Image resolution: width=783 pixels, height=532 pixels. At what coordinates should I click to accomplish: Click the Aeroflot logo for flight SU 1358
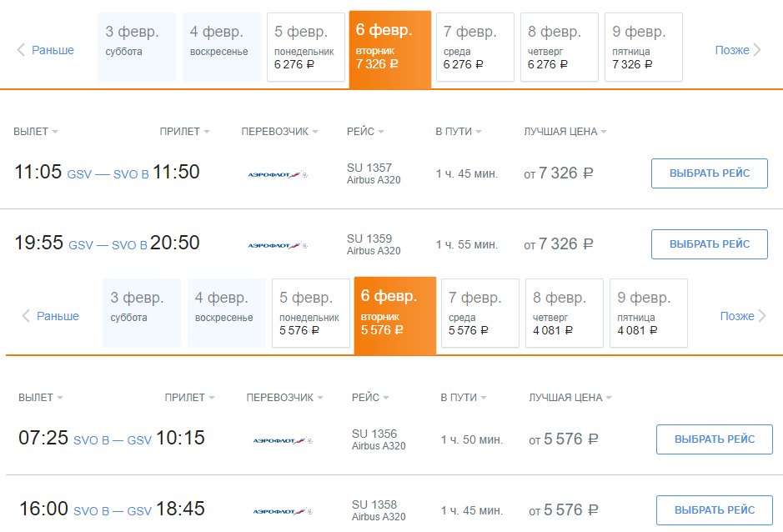pyautogui.click(x=283, y=511)
